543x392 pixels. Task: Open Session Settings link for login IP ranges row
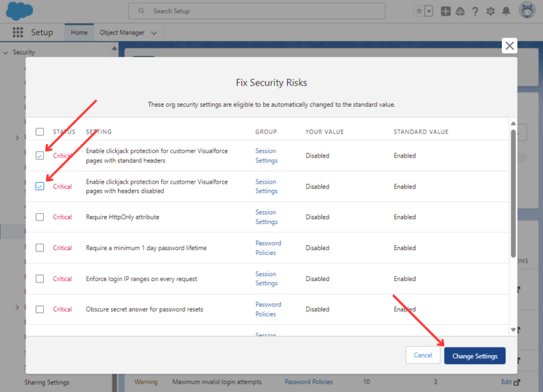[267, 278]
